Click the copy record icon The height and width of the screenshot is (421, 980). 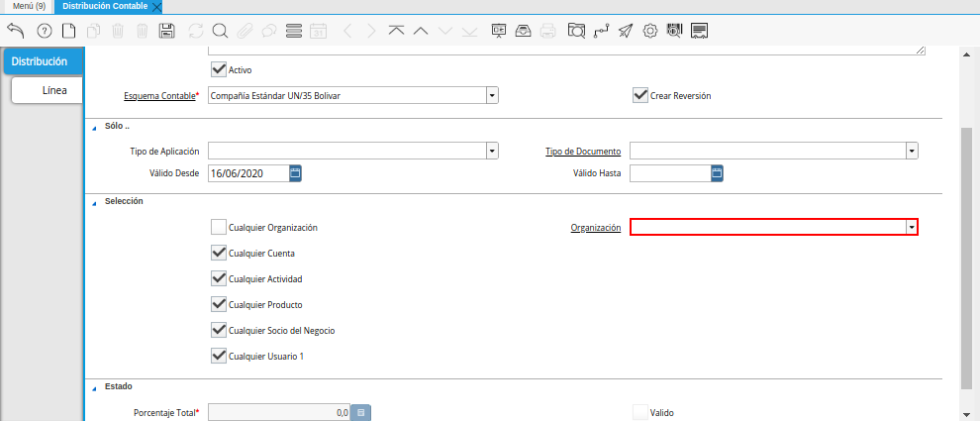(94, 31)
